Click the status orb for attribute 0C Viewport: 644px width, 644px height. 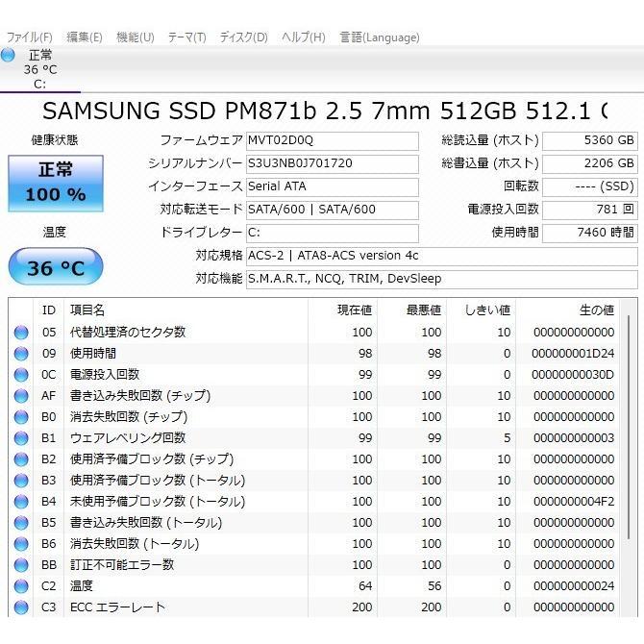(21, 375)
